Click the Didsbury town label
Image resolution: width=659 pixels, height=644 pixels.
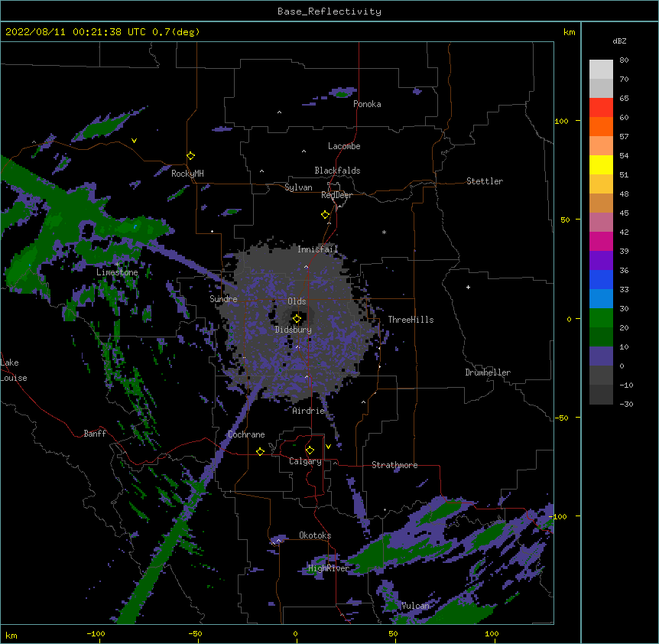point(294,330)
